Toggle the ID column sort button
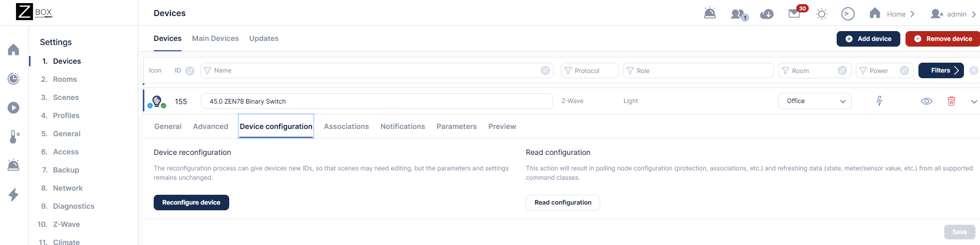Image resolution: width=980 pixels, height=245 pixels. [190, 71]
